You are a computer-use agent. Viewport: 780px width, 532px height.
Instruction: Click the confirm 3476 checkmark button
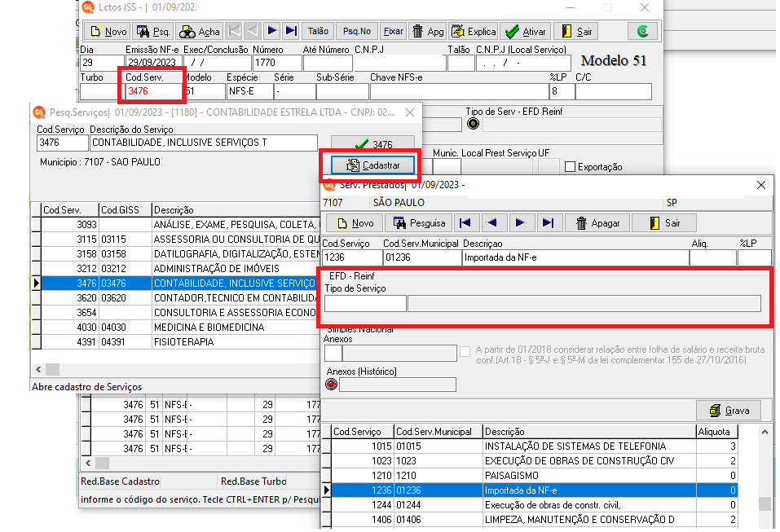[x=372, y=143]
